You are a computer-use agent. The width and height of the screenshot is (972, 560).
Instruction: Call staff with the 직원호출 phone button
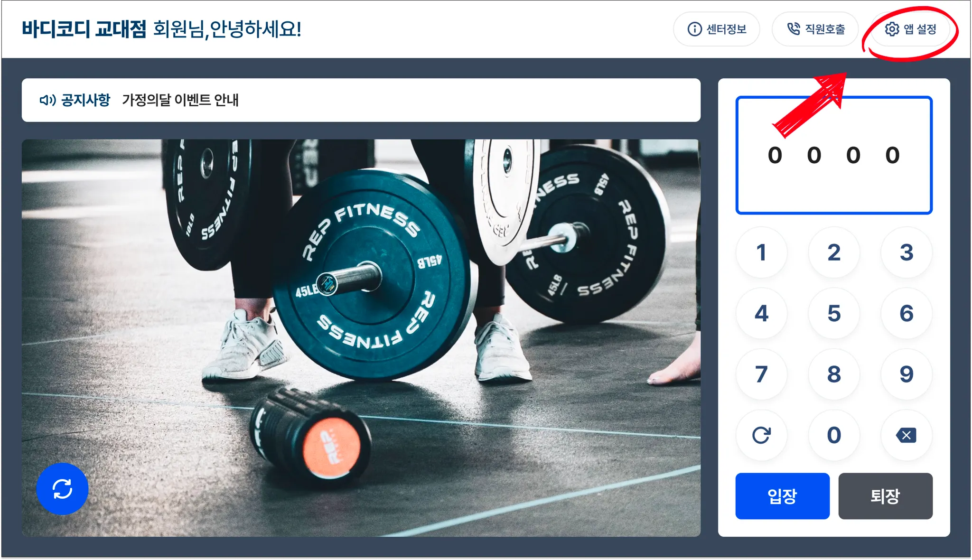815,29
